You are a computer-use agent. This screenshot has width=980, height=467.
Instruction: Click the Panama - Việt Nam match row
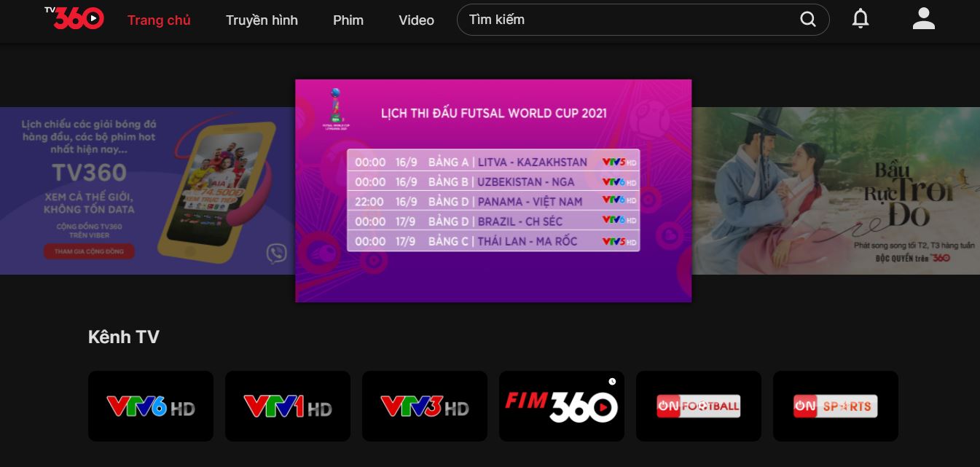pyautogui.click(x=493, y=201)
